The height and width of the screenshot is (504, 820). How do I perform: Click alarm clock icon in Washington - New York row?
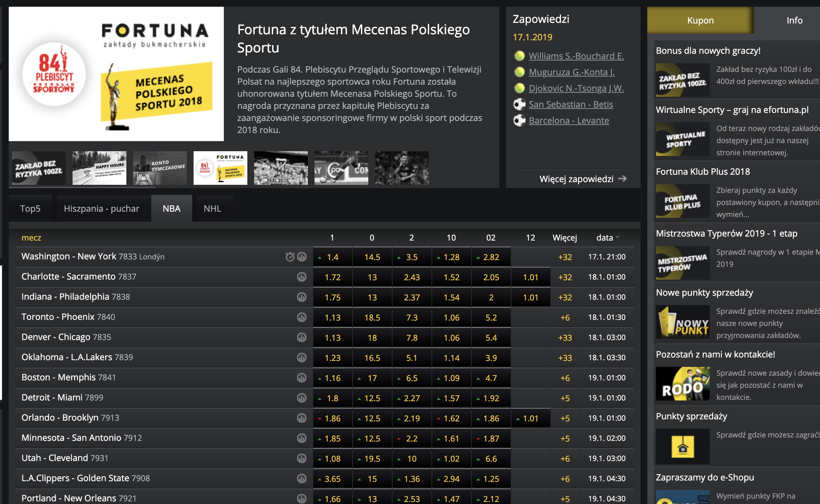pos(290,257)
